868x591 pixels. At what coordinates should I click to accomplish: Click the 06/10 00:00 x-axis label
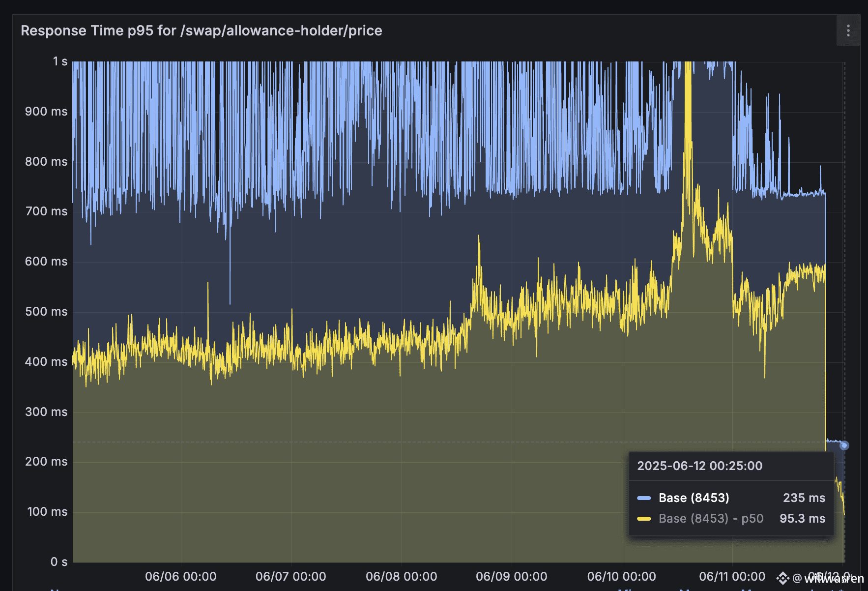tap(622, 577)
